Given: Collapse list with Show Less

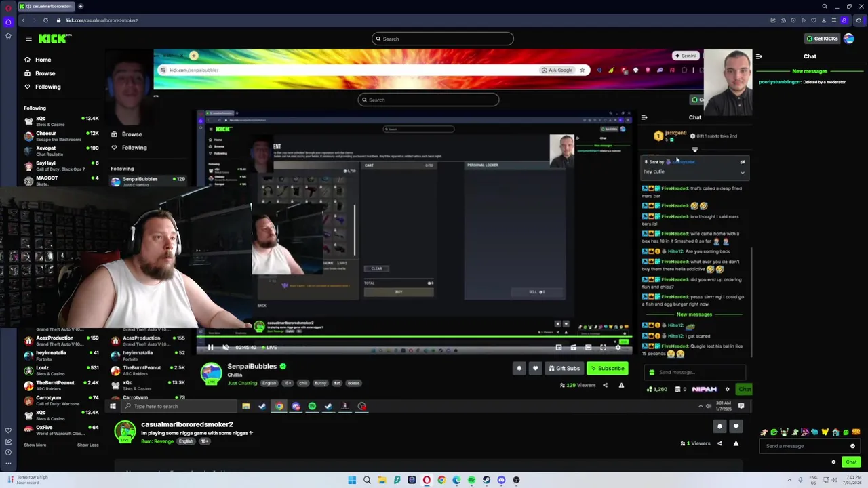Looking at the screenshot, I should 87,445.
